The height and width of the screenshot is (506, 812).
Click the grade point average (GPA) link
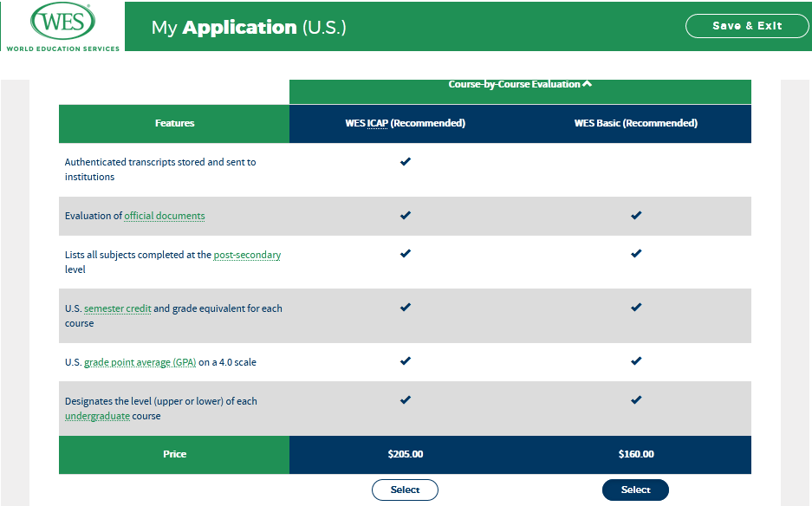pyautogui.click(x=140, y=362)
